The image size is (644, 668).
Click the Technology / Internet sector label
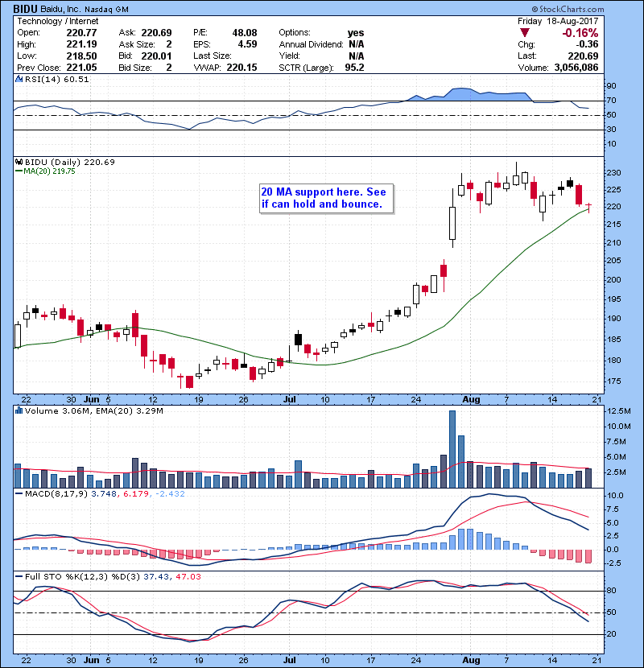(x=57, y=21)
